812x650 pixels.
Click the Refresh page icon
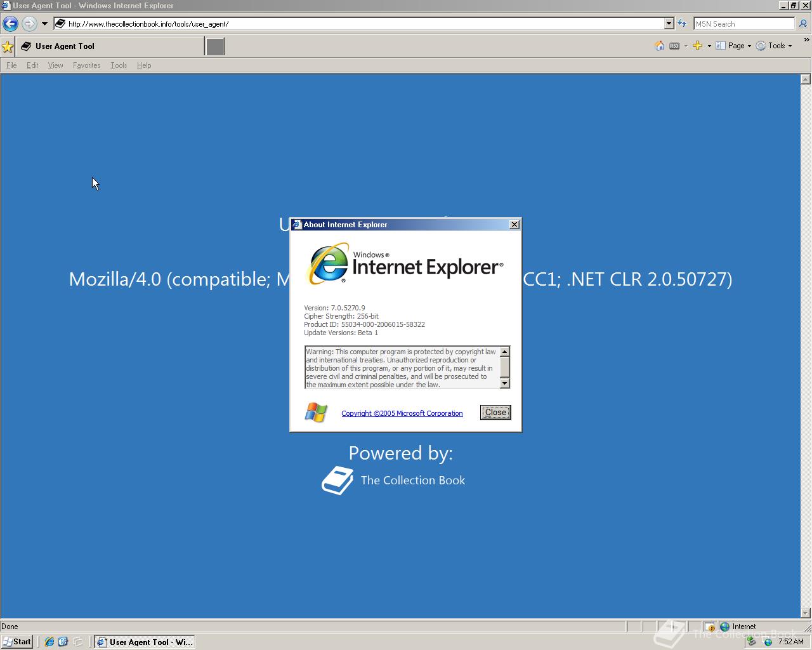click(x=682, y=23)
